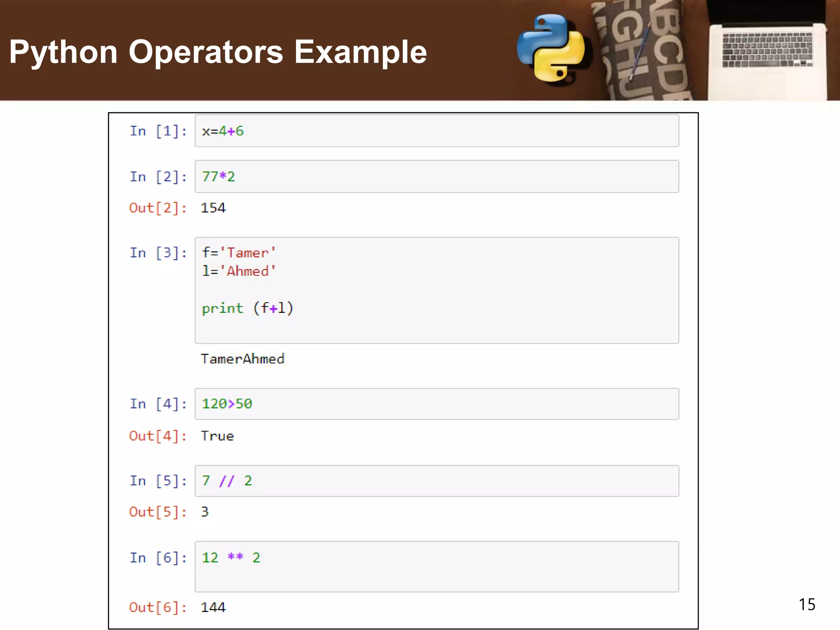The width and height of the screenshot is (840, 630).
Task: Click the 'Python Operators Example' title
Action: 218,52
